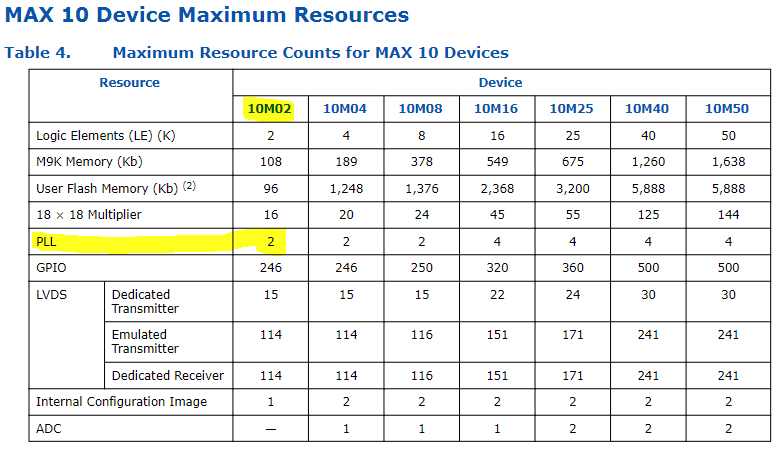Select the 10M25 device column header
The image size is (778, 450).
coord(571,109)
